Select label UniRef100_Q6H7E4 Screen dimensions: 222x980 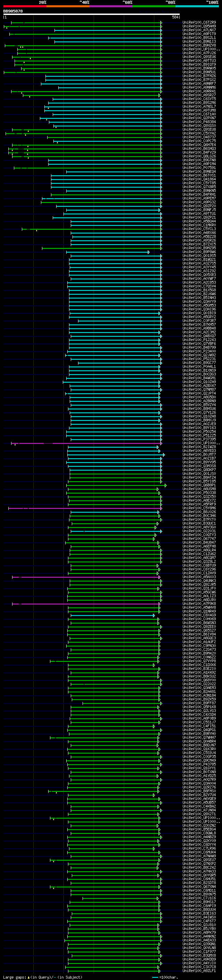point(199,145)
